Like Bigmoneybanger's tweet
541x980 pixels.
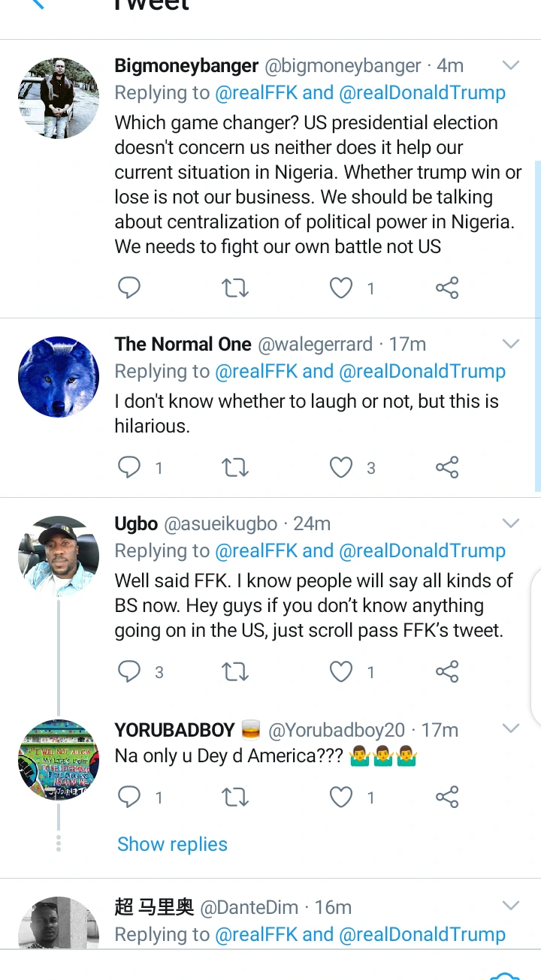click(341, 288)
